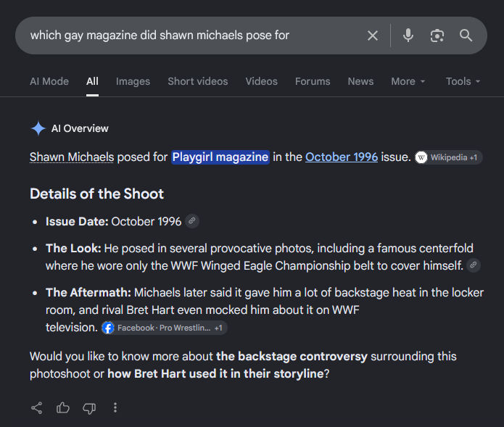
Task: Click the 'Details of the Shoot' heading
Action: [96, 194]
